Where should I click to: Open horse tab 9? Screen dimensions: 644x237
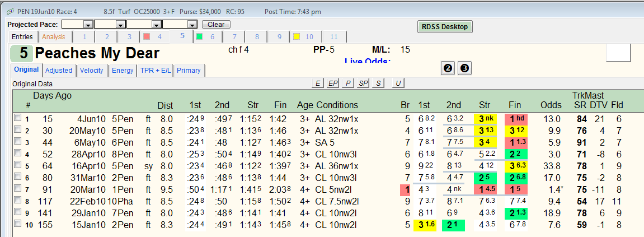(x=279, y=36)
